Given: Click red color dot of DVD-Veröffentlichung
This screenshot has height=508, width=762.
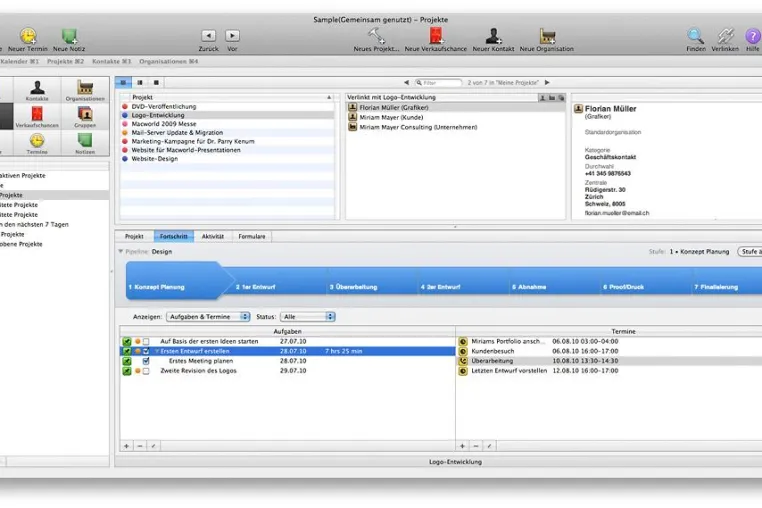Looking at the screenshot, I should [125, 106].
